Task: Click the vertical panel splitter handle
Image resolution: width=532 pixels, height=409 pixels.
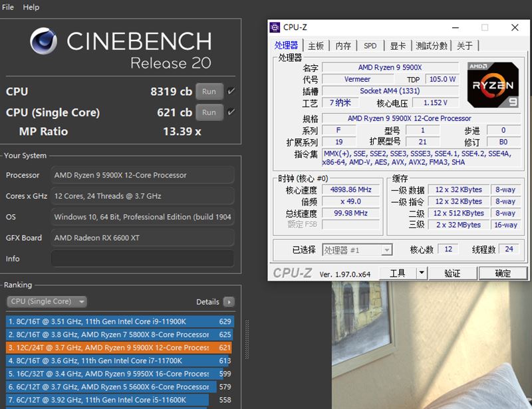Action: click(247, 339)
